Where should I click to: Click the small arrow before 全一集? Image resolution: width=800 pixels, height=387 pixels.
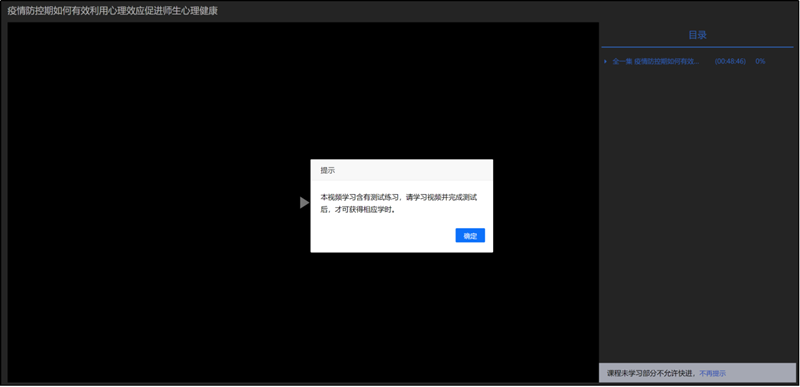tap(606, 61)
